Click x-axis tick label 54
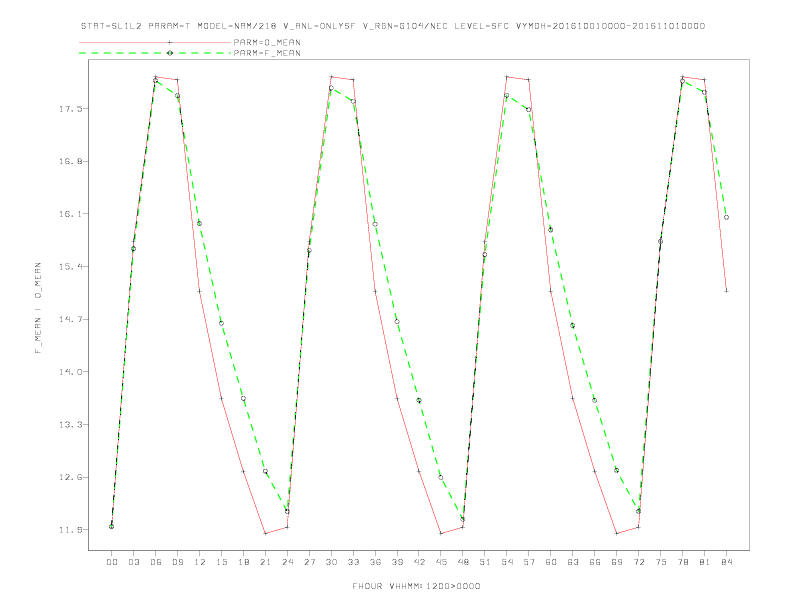Image resolution: width=792 pixels, height=612 pixels. point(507,562)
